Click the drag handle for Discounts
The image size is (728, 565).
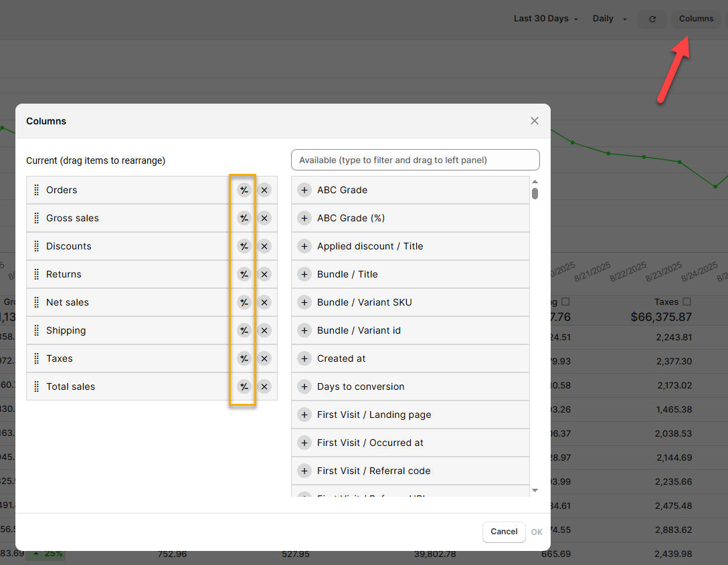[x=37, y=246]
